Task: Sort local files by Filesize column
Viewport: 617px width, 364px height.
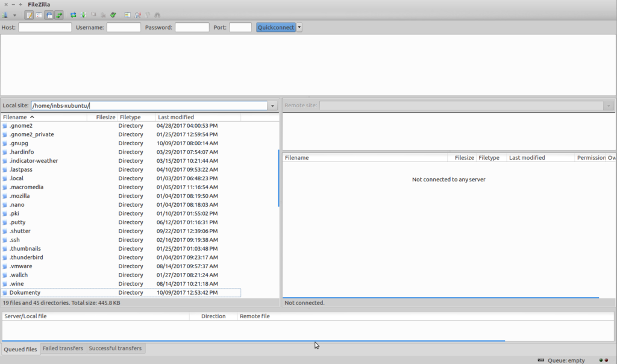Action: point(102,118)
